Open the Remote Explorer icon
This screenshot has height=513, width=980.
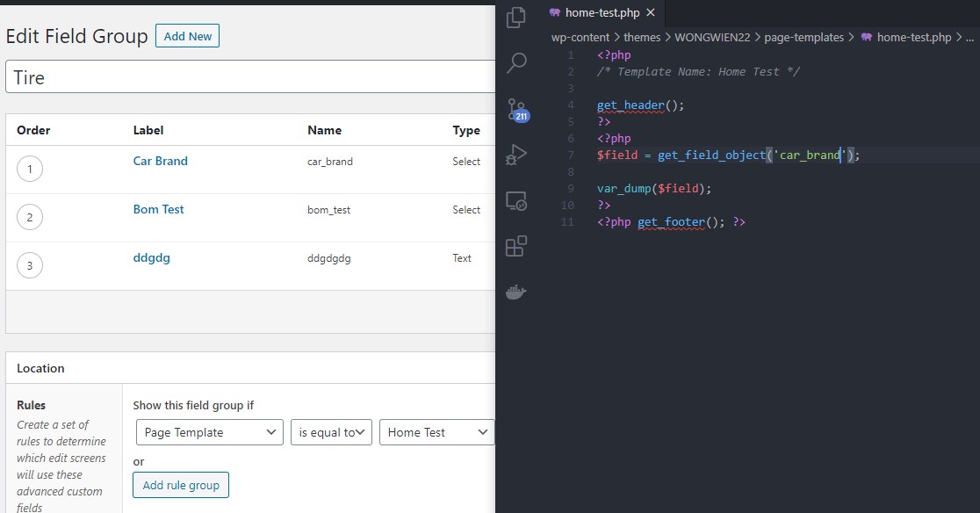pos(515,200)
